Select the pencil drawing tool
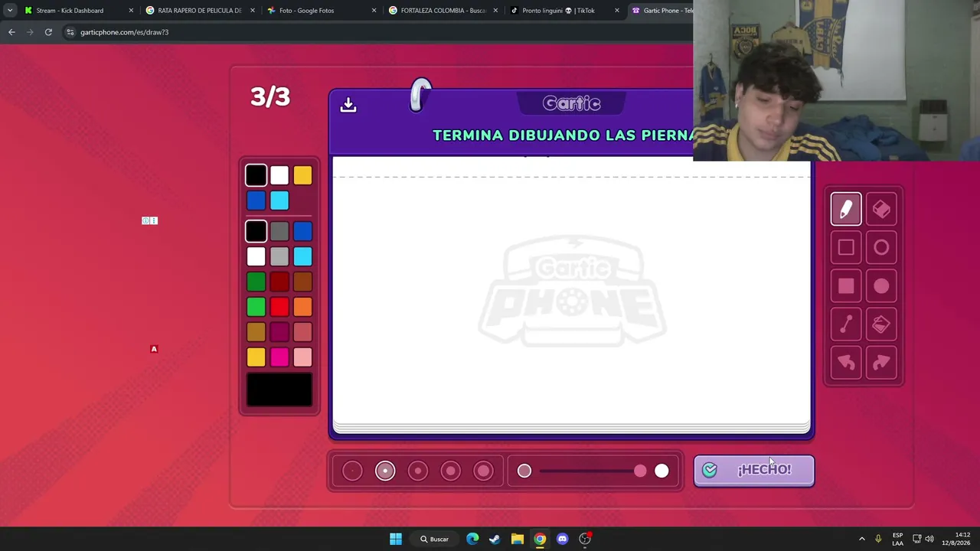The height and width of the screenshot is (551, 980). point(846,209)
